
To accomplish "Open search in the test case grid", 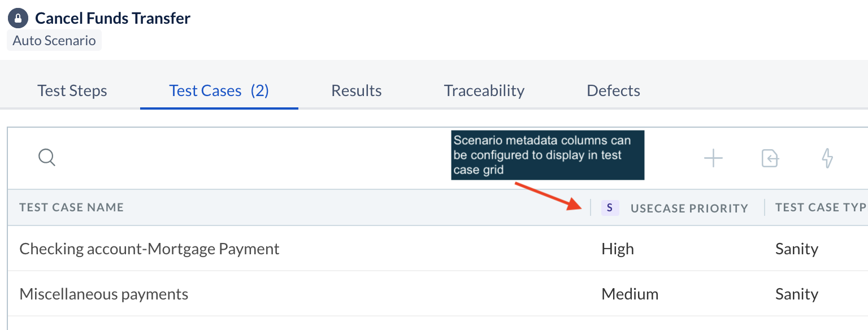I will pyautogui.click(x=47, y=157).
